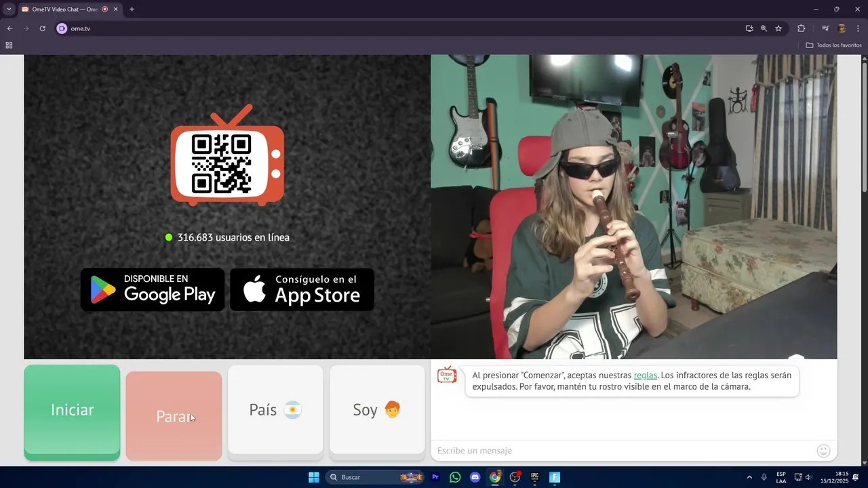This screenshot has width=868, height=488.
Task: Click the ome.tv address bar
Action: click(400, 28)
